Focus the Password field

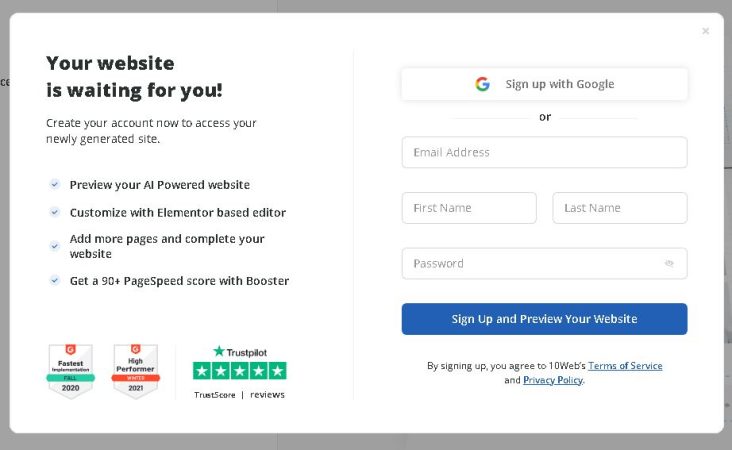tap(544, 263)
